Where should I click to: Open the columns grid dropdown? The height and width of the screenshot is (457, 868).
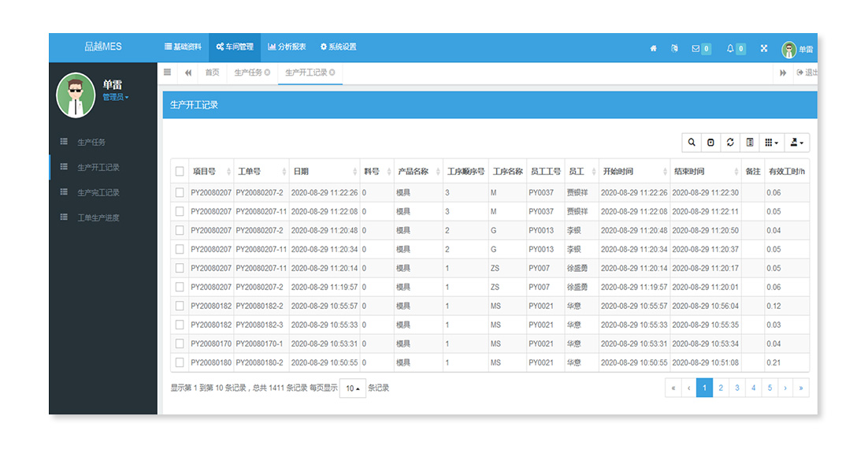pyautogui.click(x=772, y=143)
